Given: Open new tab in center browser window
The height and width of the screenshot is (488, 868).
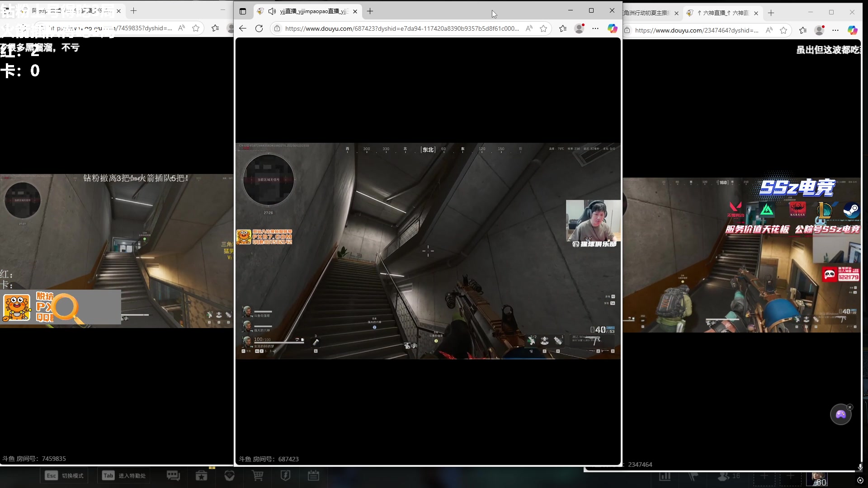Looking at the screenshot, I should pyautogui.click(x=370, y=11).
